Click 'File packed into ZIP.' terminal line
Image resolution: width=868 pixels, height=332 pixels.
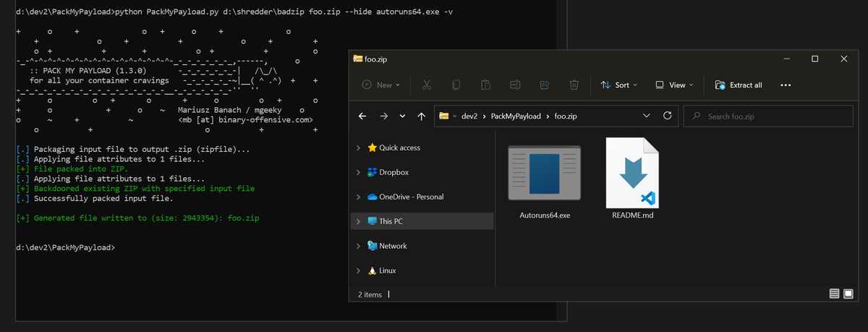pos(72,169)
